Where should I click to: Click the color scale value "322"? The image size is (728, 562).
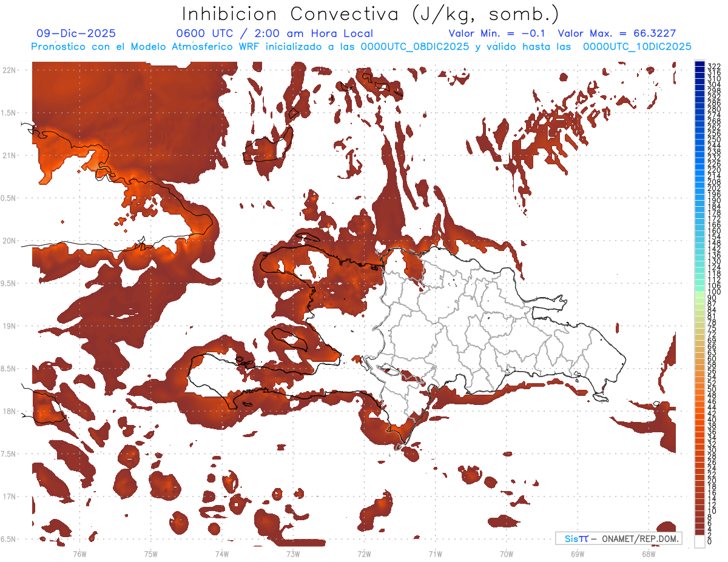coord(714,66)
